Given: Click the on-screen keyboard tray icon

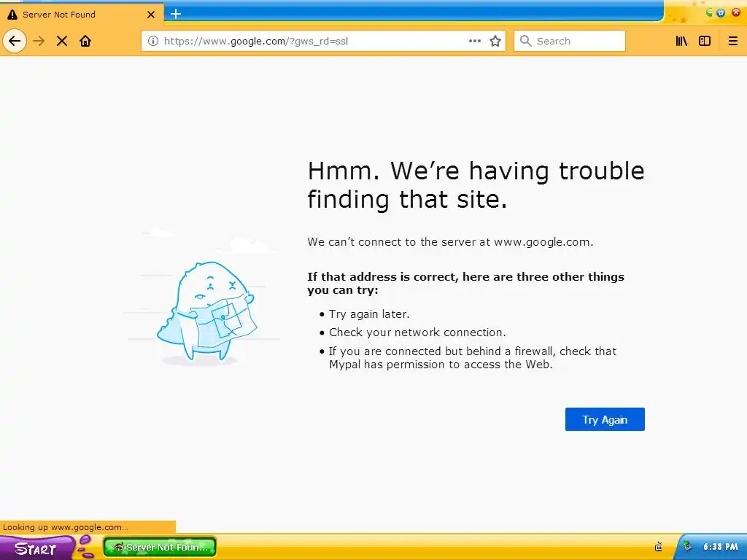Looking at the screenshot, I should coord(659,547).
